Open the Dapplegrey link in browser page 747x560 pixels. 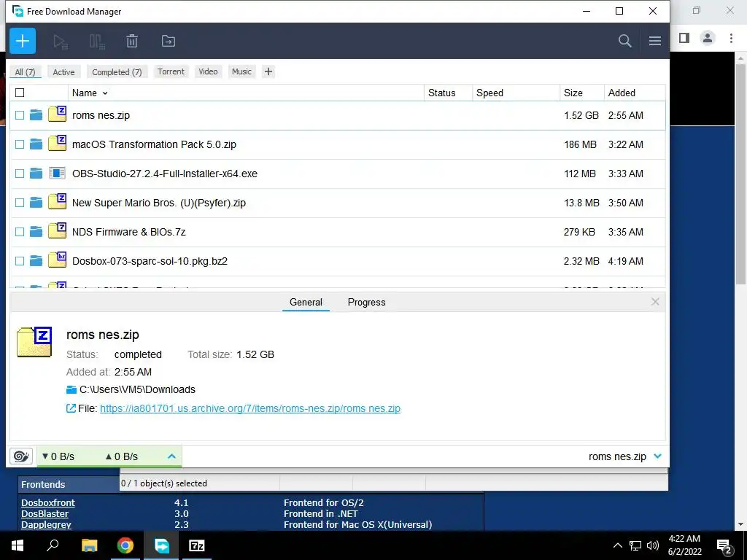click(46, 525)
